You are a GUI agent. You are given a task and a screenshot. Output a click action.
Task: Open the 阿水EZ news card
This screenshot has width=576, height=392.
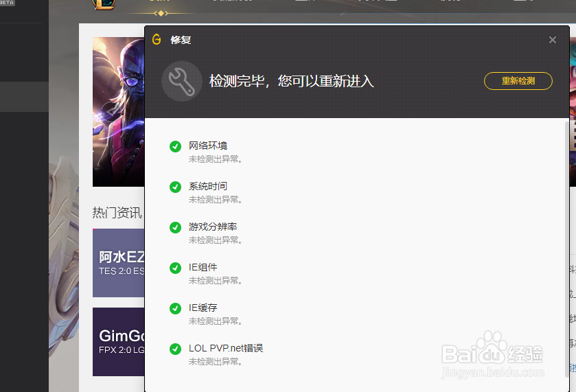[118, 263]
